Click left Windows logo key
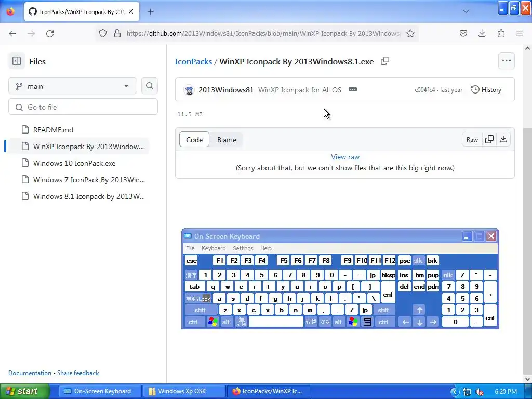 coord(212,322)
